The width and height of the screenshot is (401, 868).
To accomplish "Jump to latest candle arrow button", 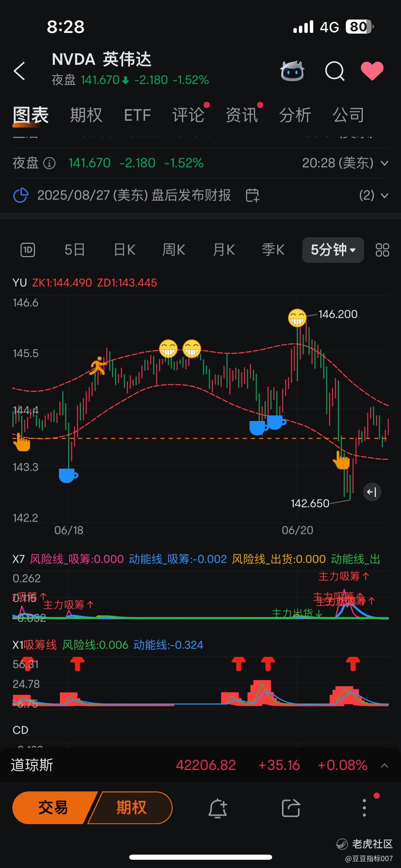I will tap(372, 492).
